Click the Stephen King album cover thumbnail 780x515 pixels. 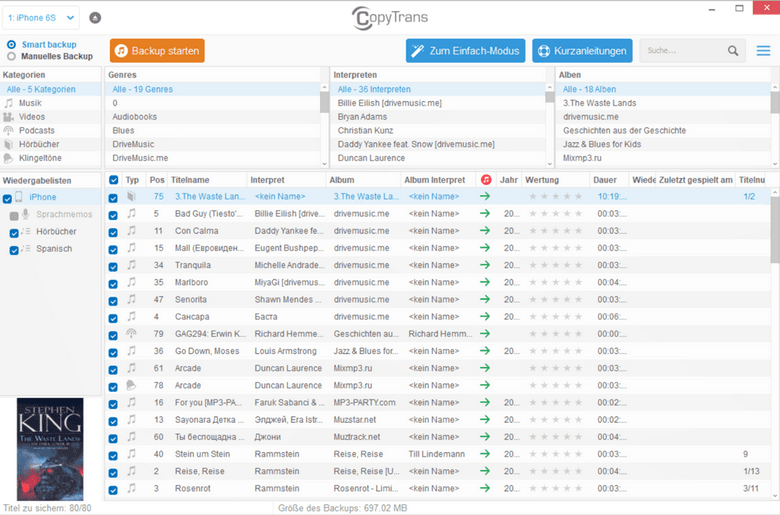click(50, 449)
